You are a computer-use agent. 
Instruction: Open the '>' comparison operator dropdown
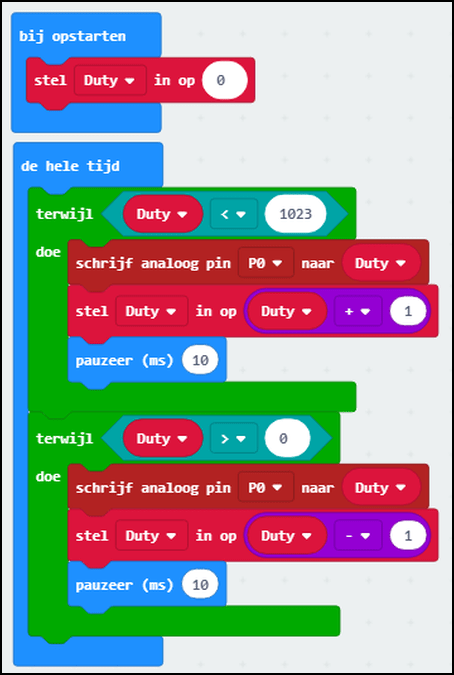tap(233, 439)
